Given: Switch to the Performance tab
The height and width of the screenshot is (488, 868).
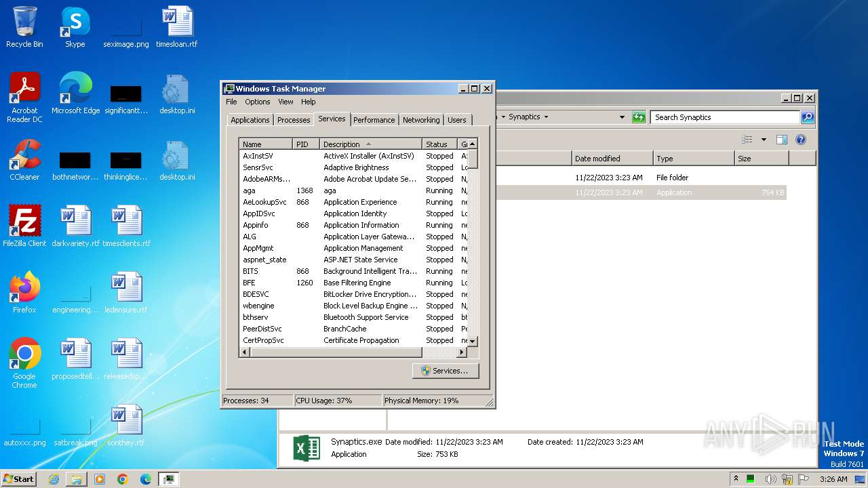Looking at the screenshot, I should click(374, 120).
